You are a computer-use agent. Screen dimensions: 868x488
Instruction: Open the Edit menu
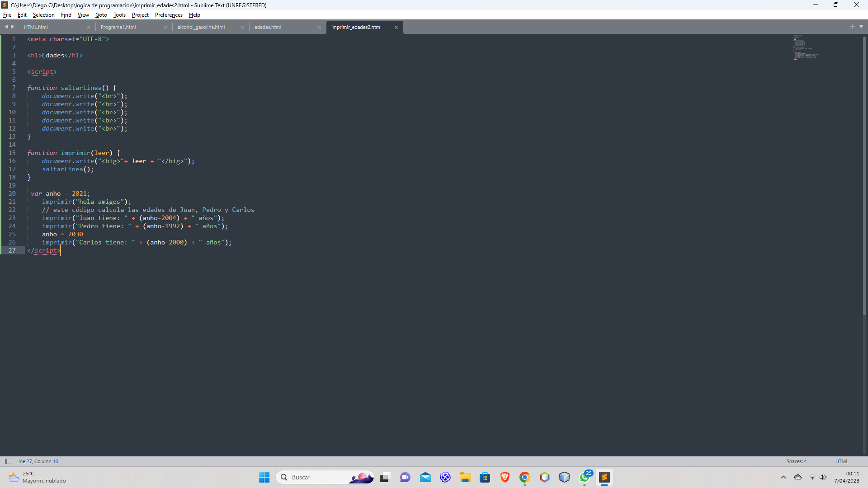pyautogui.click(x=22, y=15)
